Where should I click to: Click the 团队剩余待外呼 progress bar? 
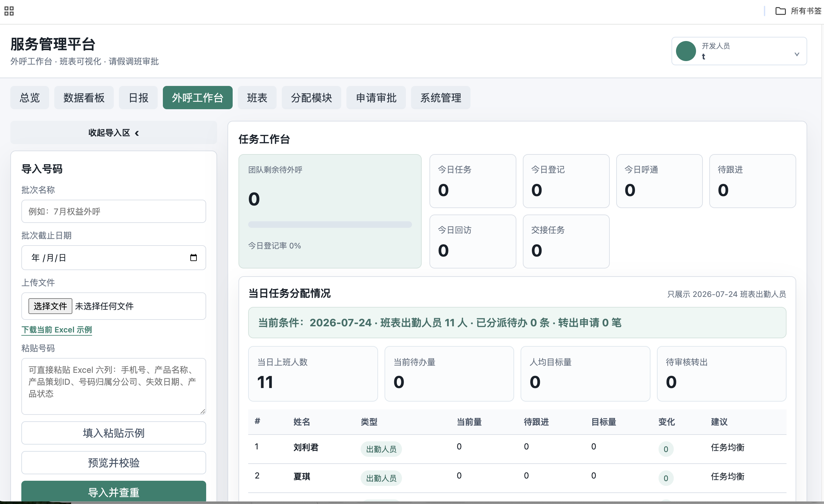pyautogui.click(x=330, y=225)
